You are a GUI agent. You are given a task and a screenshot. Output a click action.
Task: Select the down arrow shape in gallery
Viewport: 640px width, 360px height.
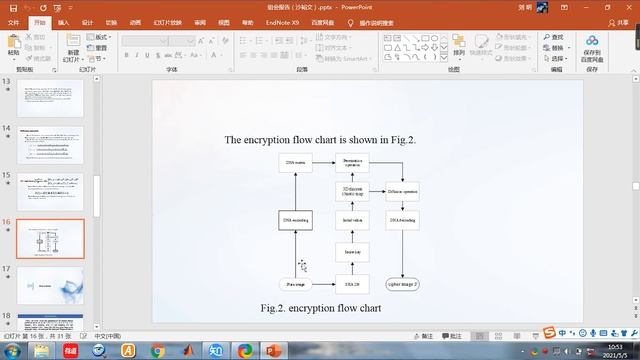pyautogui.click(x=435, y=48)
